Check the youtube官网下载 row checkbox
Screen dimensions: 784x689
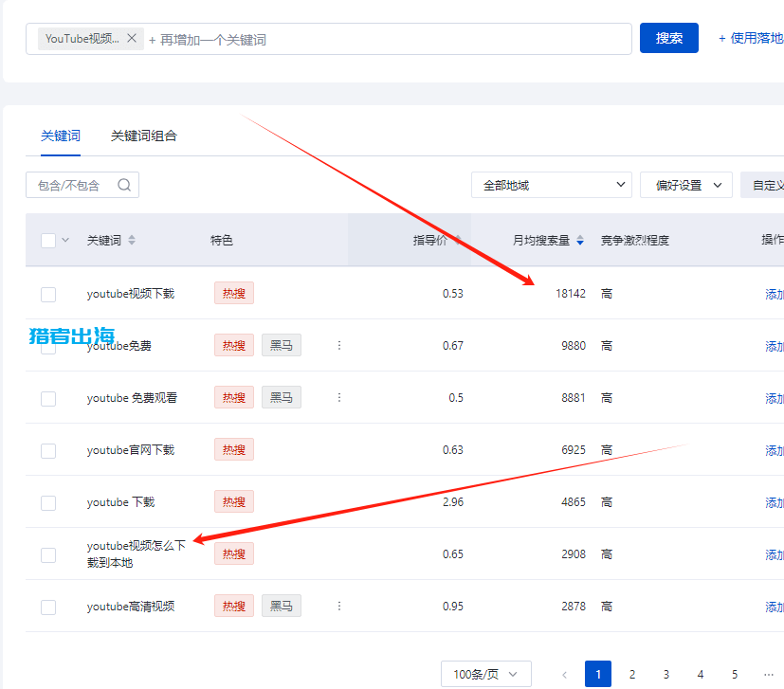pos(48,451)
